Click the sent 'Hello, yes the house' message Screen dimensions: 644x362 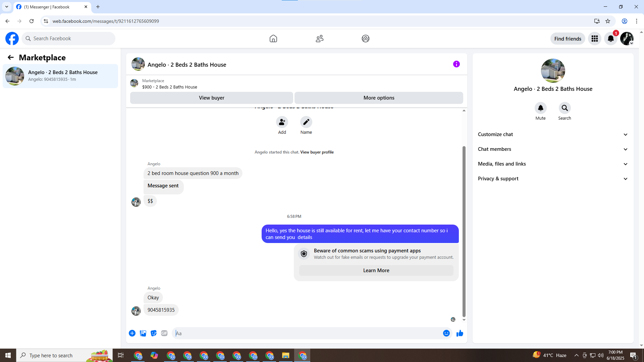click(360, 234)
